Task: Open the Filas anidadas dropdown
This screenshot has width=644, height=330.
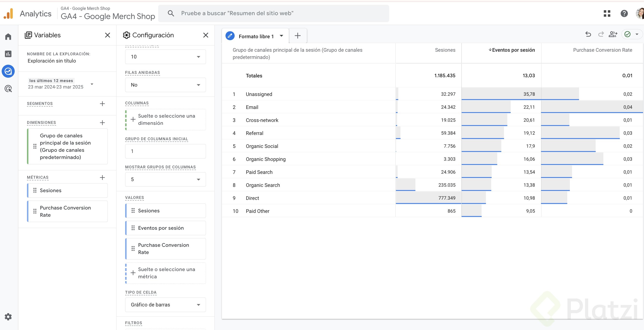Action: click(x=165, y=85)
